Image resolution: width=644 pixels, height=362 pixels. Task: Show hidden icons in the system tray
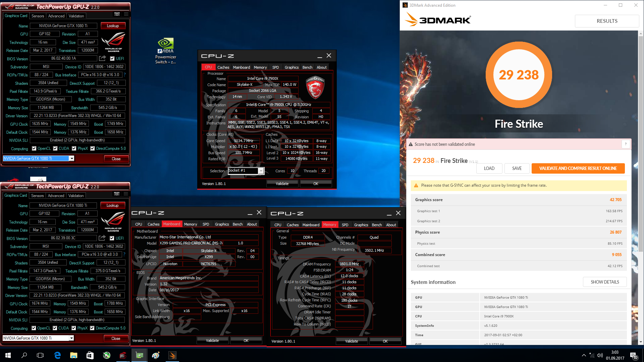click(x=584, y=355)
